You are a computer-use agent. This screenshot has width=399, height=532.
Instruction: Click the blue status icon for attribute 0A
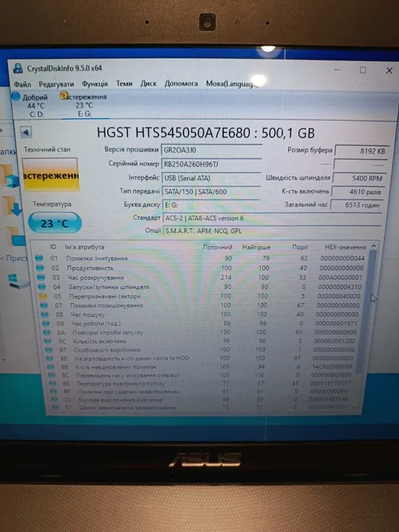click(x=47, y=332)
